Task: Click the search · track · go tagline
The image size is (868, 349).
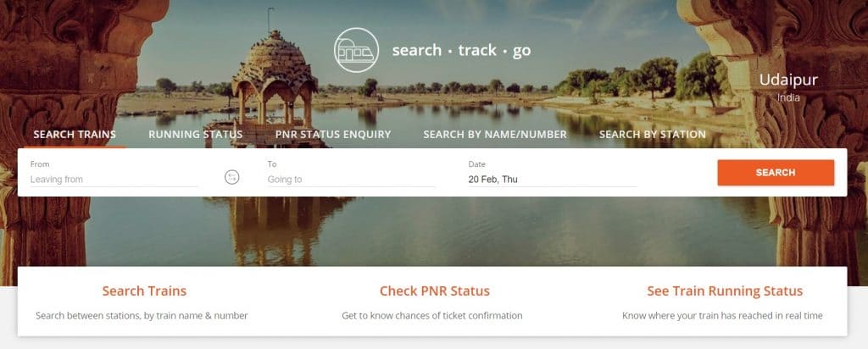Action: (462, 50)
